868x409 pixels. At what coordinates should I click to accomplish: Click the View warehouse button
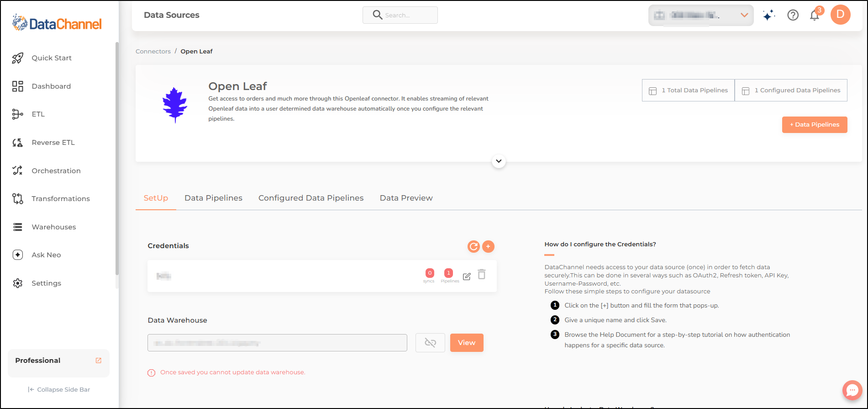[467, 343]
